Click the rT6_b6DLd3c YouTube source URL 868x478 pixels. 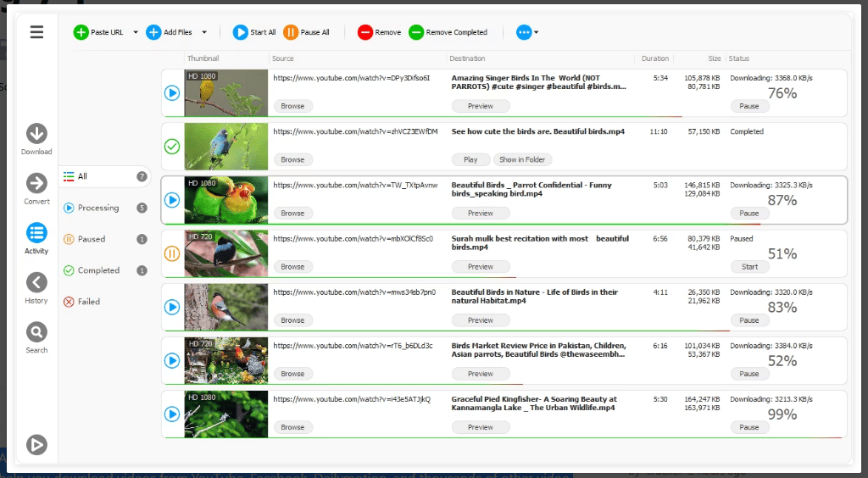[x=353, y=346]
